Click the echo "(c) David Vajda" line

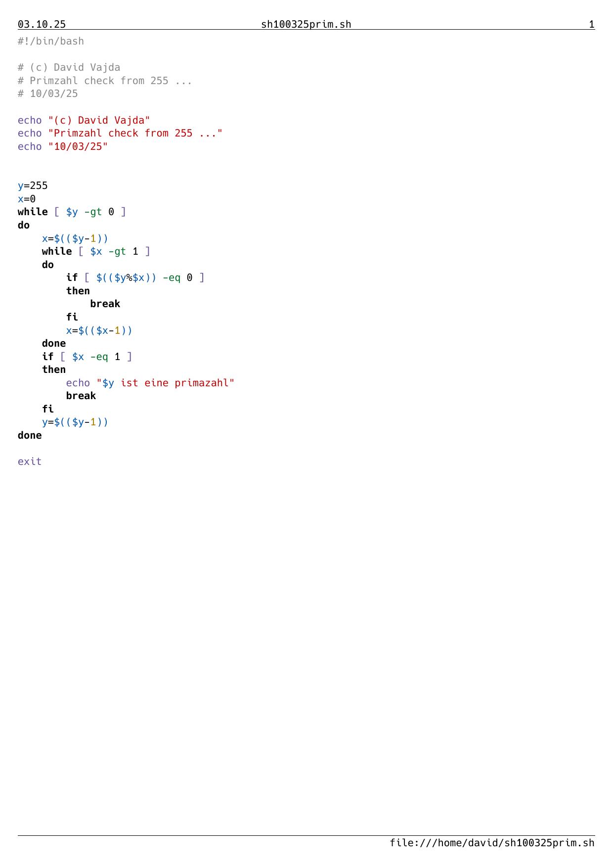(84, 120)
